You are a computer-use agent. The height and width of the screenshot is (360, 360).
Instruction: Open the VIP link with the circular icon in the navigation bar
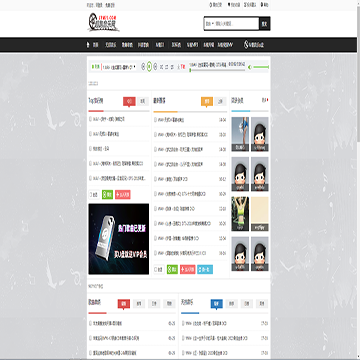254,45
